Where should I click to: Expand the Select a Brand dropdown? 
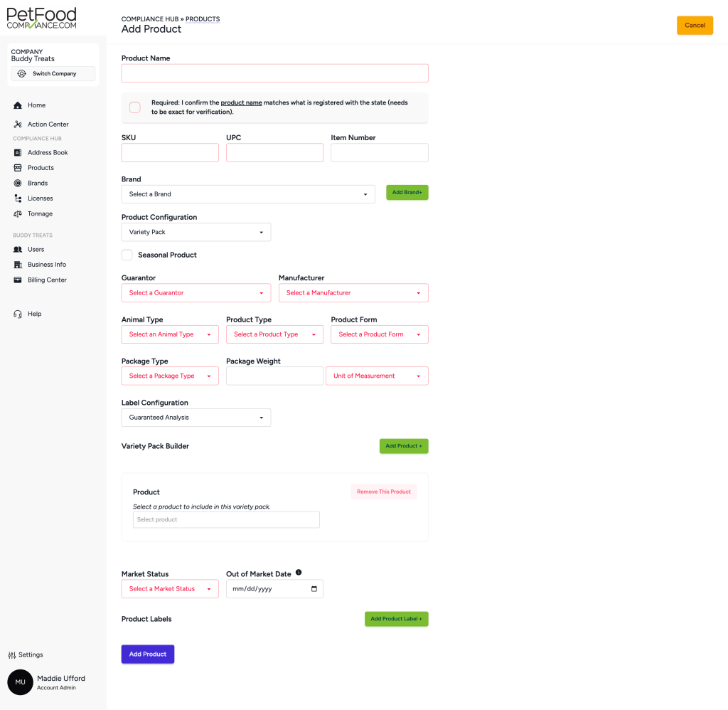coord(248,194)
